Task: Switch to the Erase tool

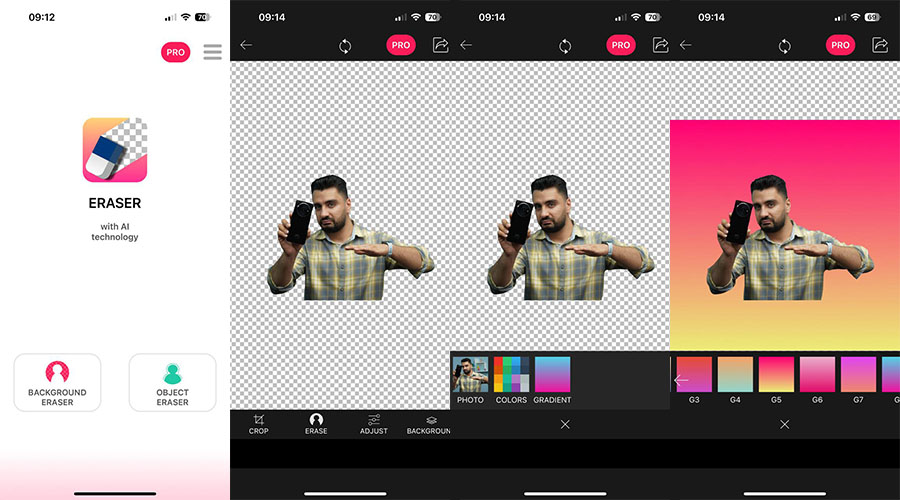Action: pyautogui.click(x=316, y=423)
